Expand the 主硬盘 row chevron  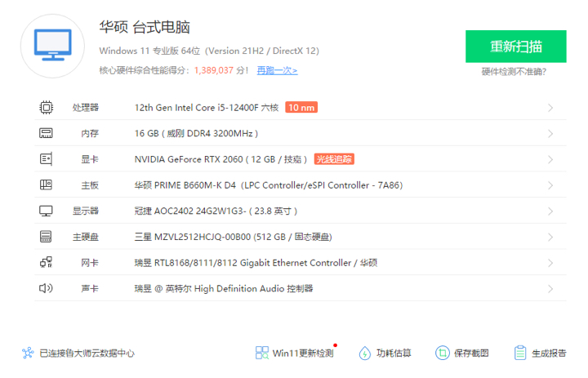(x=550, y=238)
